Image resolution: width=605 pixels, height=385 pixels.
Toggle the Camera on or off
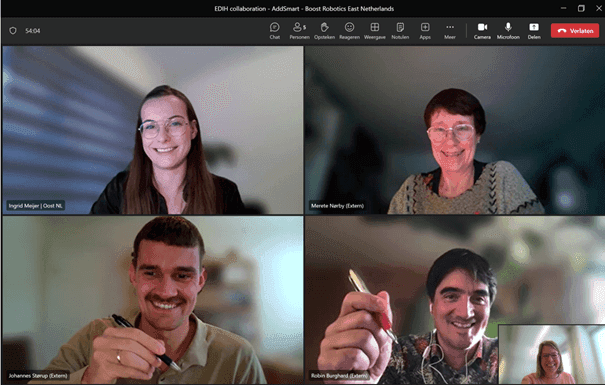482,31
